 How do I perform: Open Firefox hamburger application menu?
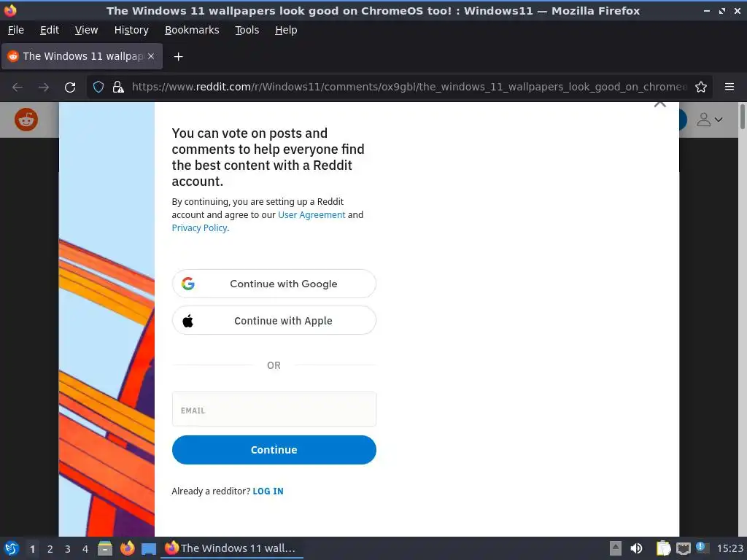coord(729,87)
